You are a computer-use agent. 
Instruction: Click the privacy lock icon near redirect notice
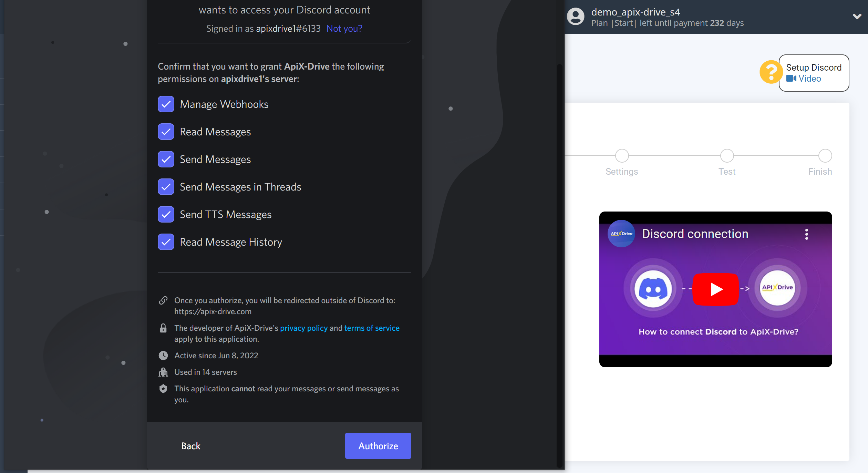(x=164, y=328)
